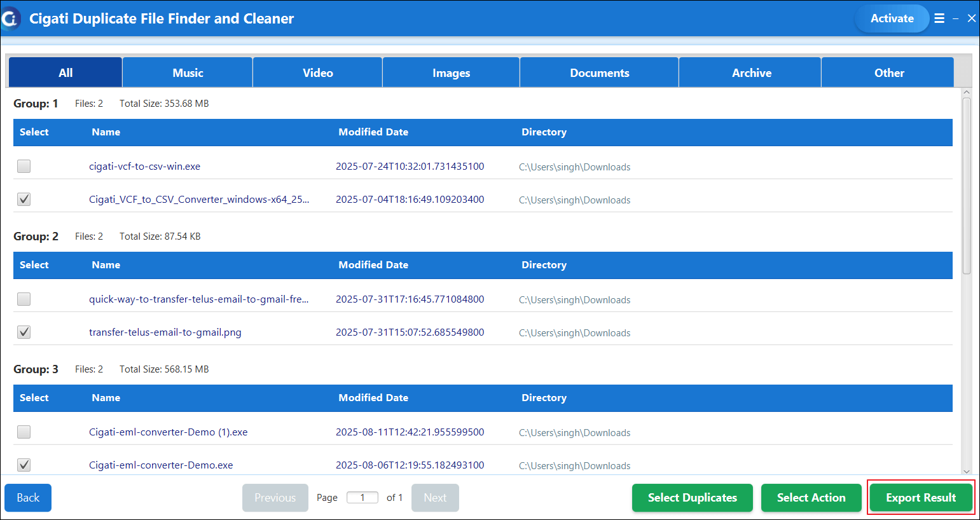Check the cigati-vcf-to-csv-win.exe checkbox
Image resolution: width=980 pixels, height=520 pixels.
(x=24, y=166)
